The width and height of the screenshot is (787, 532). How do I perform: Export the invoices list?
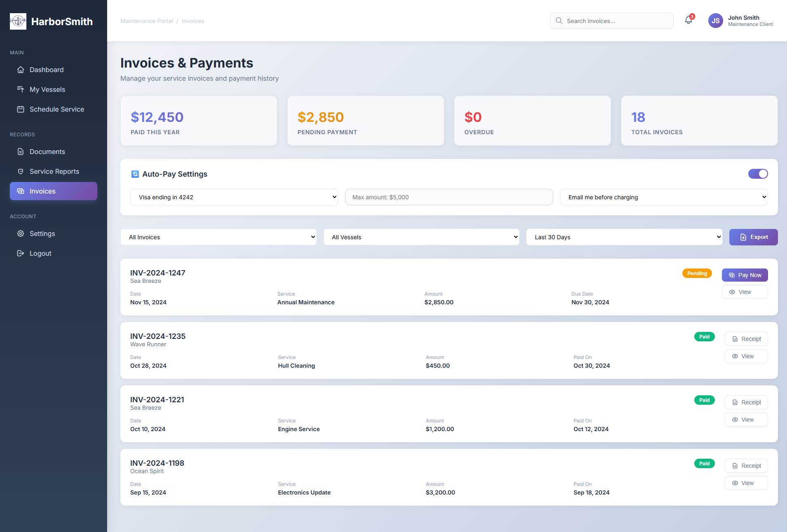[x=753, y=237]
